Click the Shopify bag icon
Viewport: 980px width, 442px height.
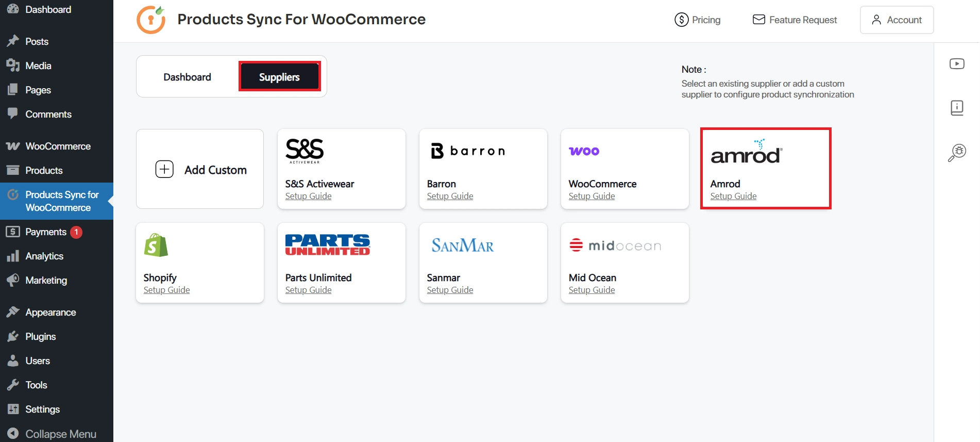point(156,244)
